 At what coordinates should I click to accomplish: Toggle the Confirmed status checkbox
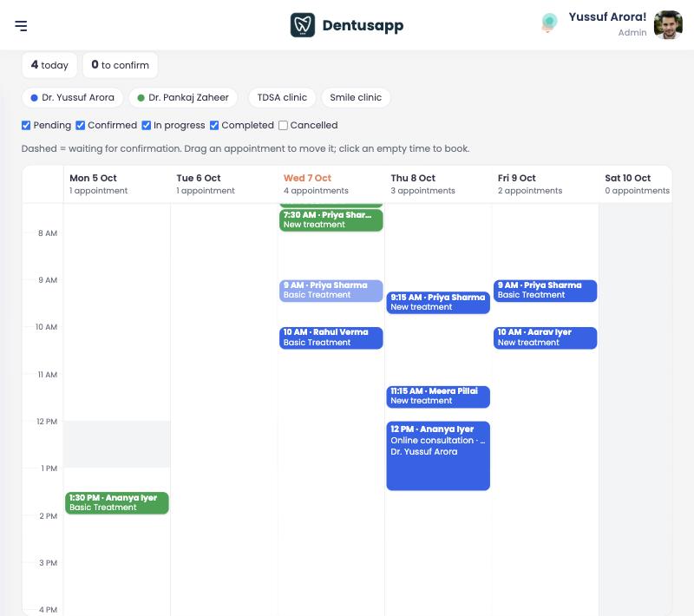pos(80,125)
